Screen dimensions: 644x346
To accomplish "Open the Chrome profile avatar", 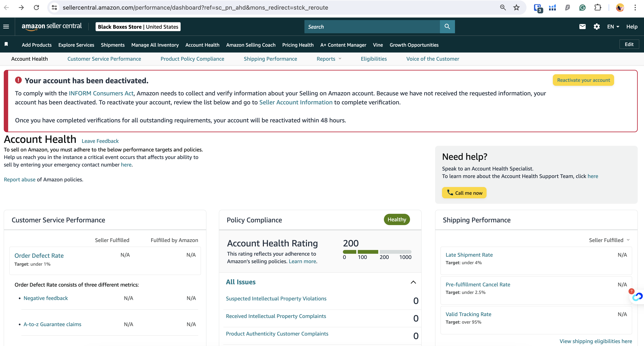I will [620, 8].
